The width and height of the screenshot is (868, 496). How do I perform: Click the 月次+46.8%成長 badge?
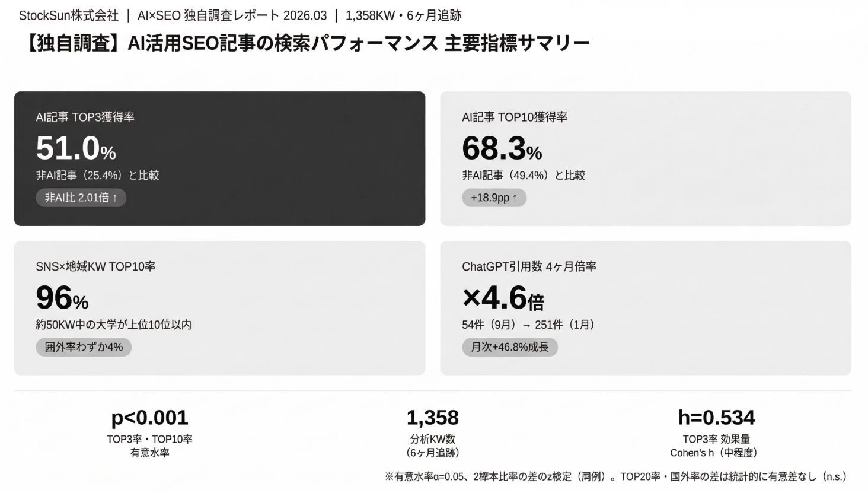click(x=509, y=347)
